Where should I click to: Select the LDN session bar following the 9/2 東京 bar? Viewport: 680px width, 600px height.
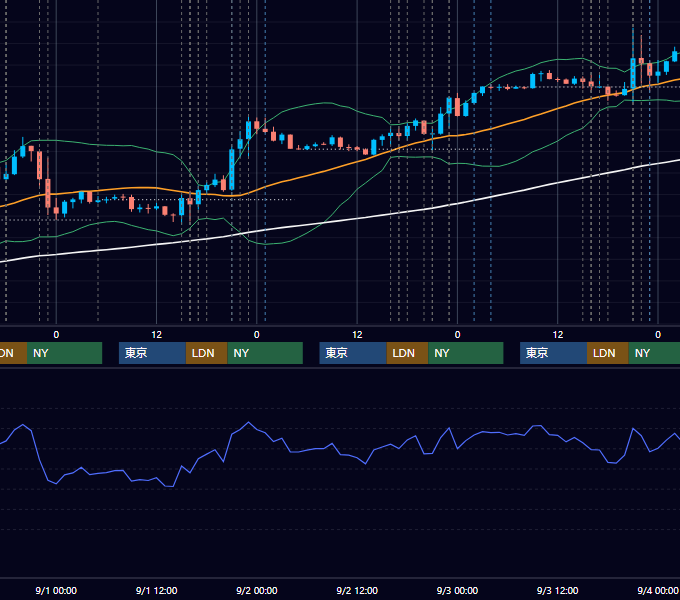407,353
